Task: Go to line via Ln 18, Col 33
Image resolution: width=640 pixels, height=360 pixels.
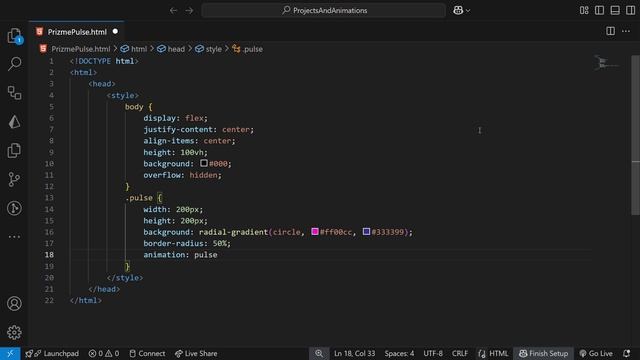Action: [354, 353]
